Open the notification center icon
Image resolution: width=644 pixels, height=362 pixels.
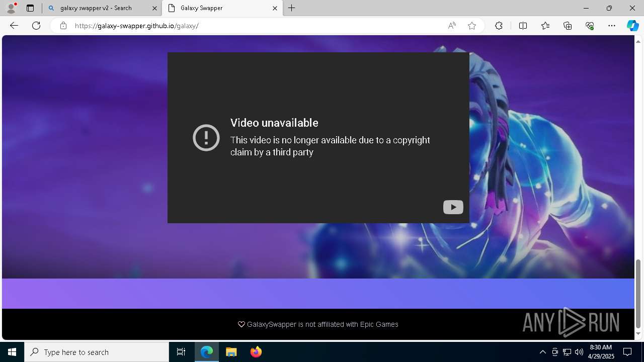tap(627, 352)
